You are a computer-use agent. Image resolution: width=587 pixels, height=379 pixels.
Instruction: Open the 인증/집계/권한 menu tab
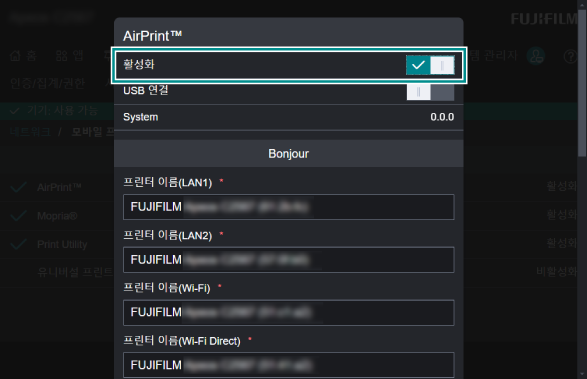48,83
